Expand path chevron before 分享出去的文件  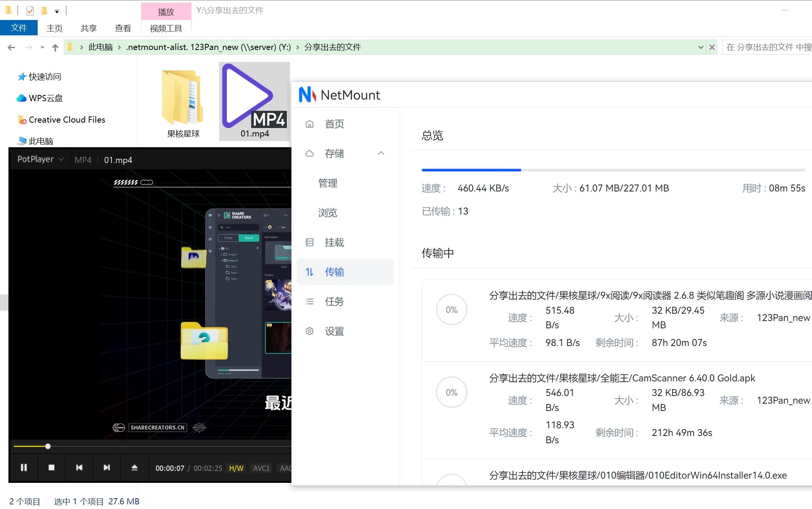[298, 47]
